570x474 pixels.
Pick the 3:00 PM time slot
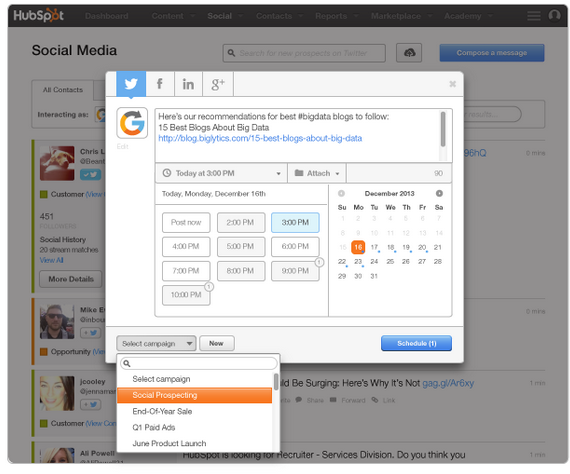295,222
